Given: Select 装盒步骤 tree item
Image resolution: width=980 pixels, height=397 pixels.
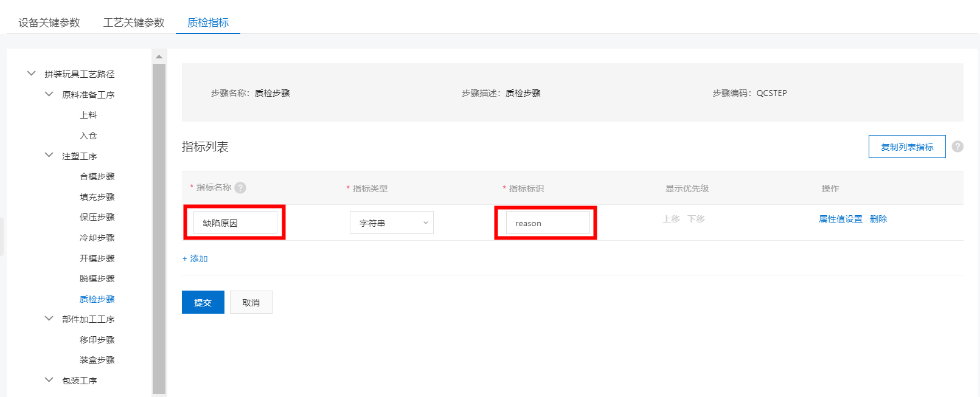Looking at the screenshot, I should coord(97,360).
